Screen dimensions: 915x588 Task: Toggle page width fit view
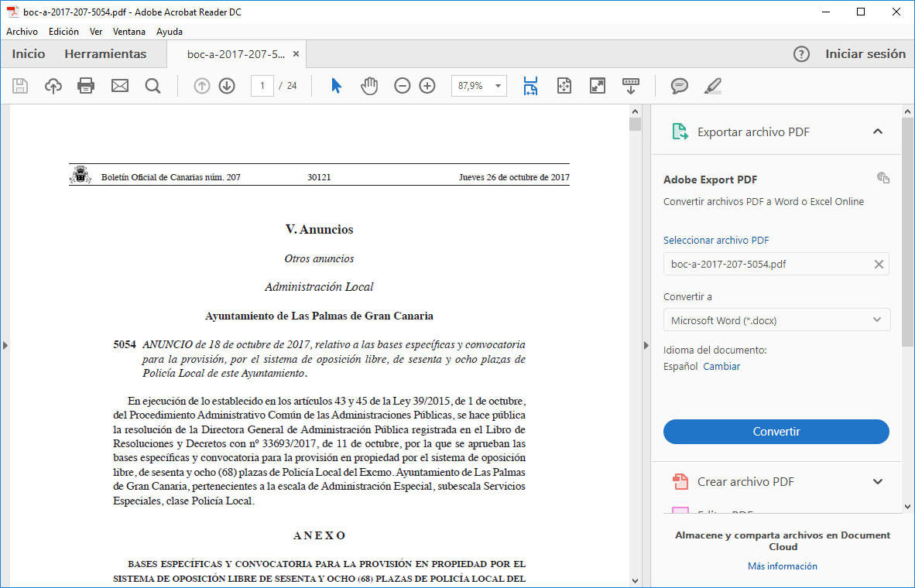(x=529, y=86)
